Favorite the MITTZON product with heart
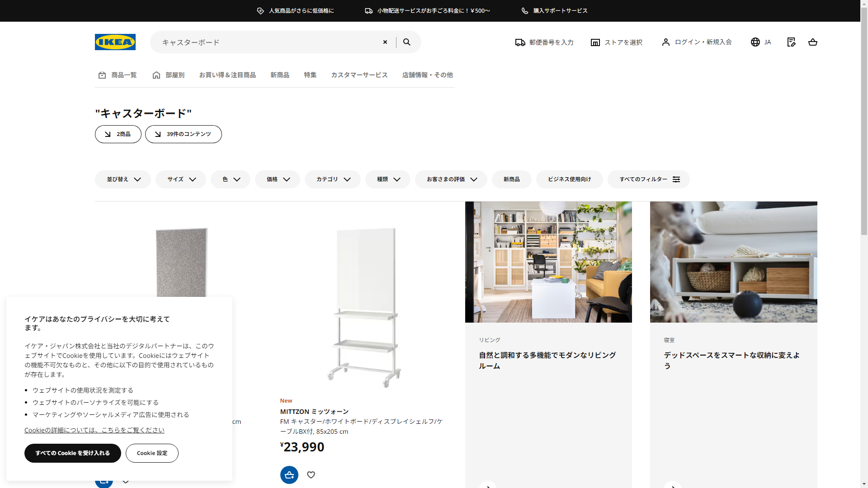 click(311, 475)
